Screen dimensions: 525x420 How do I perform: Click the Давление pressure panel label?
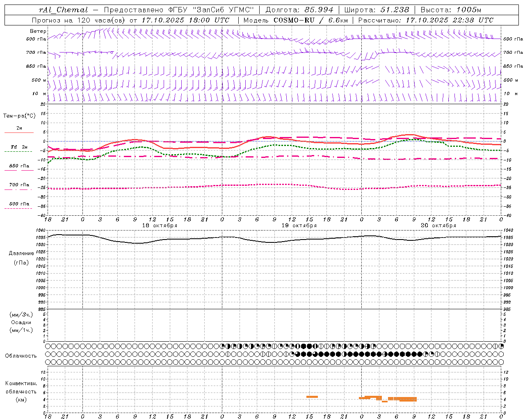tap(21, 253)
